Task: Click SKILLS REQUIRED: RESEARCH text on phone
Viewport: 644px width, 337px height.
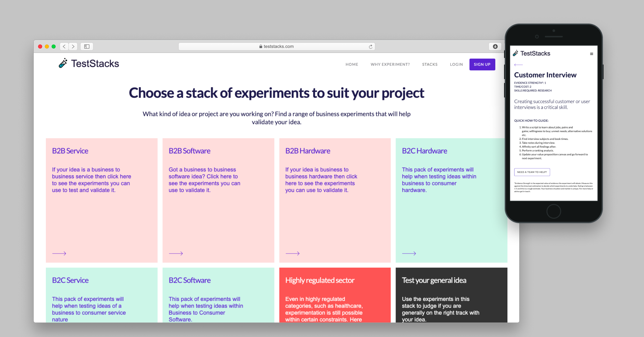Action: (x=533, y=91)
